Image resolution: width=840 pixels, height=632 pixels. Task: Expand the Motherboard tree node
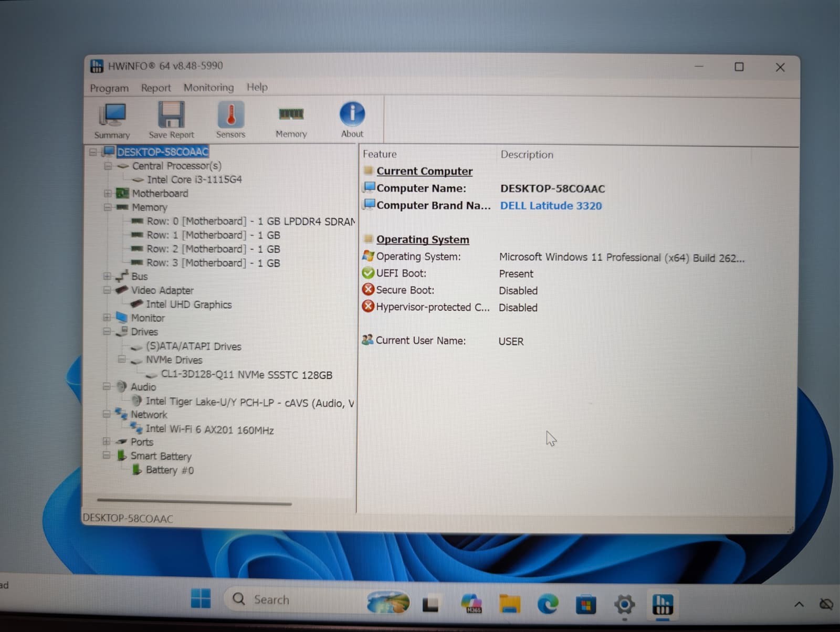tap(108, 193)
